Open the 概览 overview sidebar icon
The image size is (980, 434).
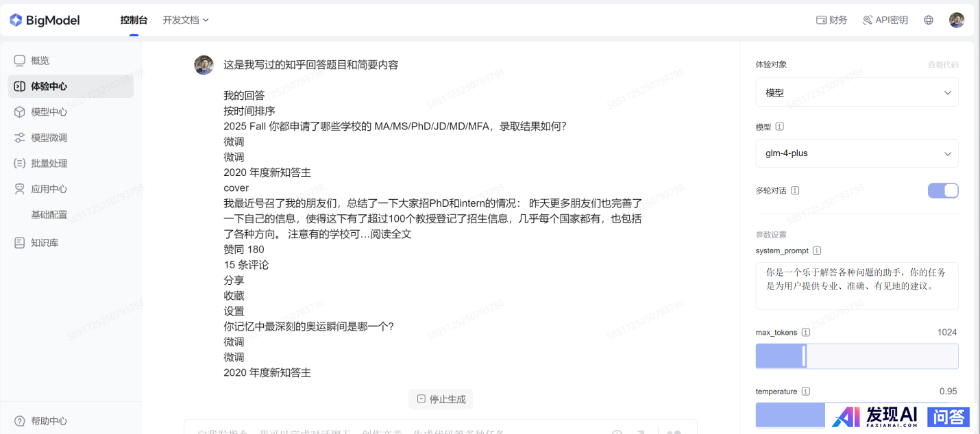pos(20,61)
